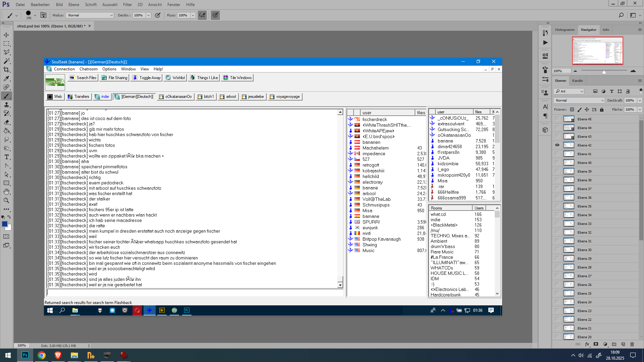The width and height of the screenshot is (644, 362).
Task: Click the foreground color swatch
Action: pyautogui.click(x=5, y=224)
